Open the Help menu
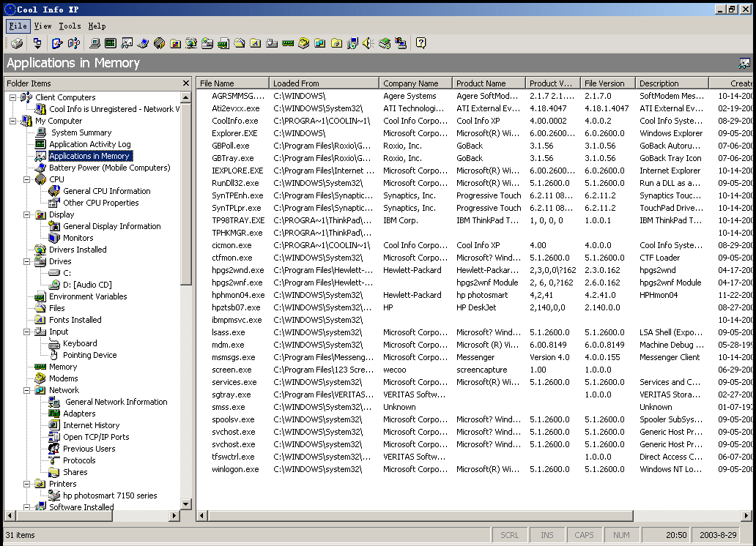The height and width of the screenshot is (546, 756). 97,26
